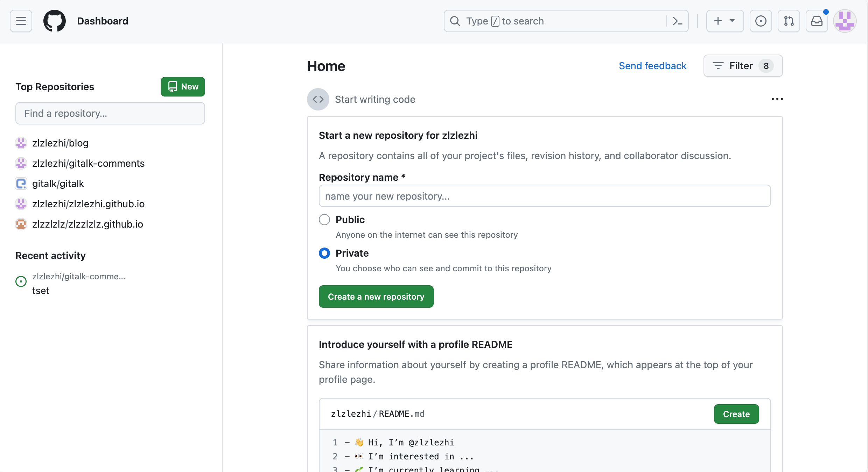Open the command palette icon

[677, 21]
